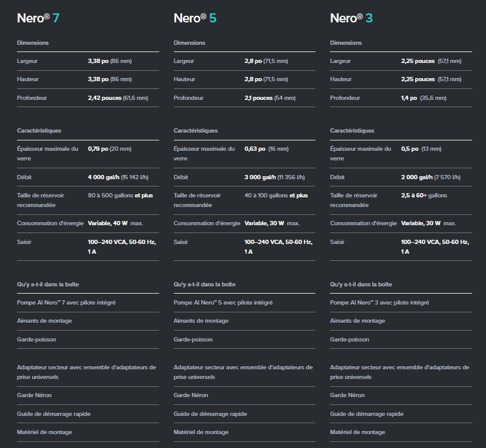Click tank size 2,5 à 60+ gallons

(424, 196)
